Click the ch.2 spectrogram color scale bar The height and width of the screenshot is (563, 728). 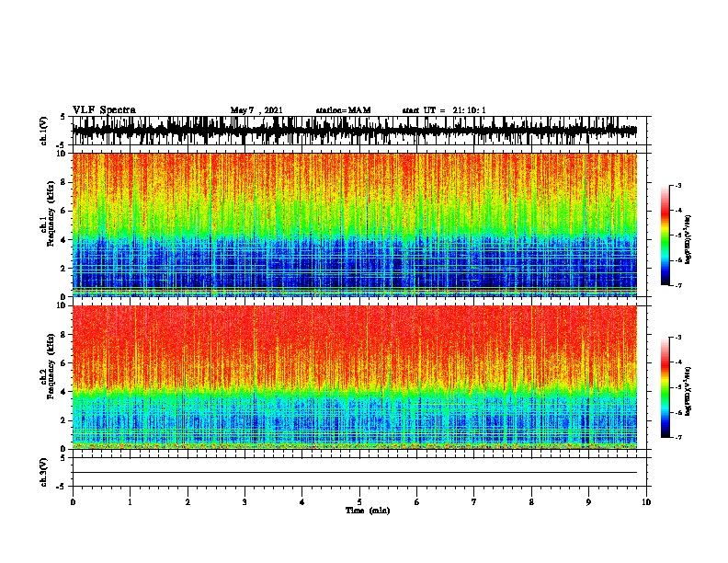665,387
